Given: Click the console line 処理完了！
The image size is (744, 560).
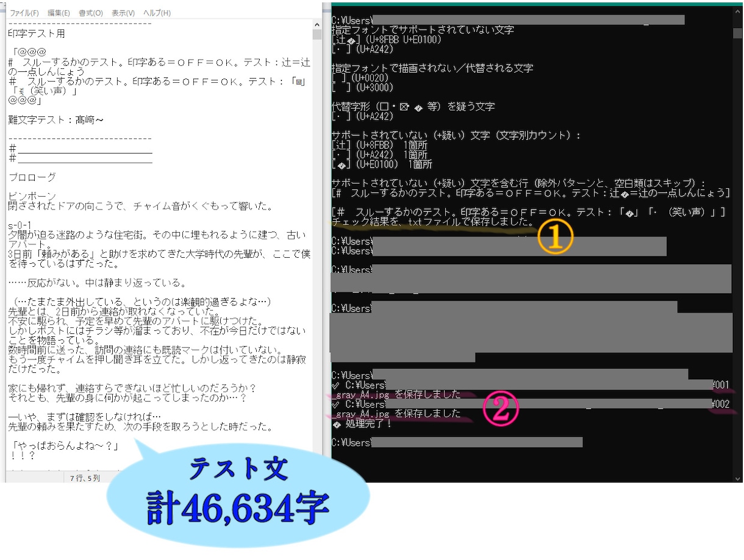Looking at the screenshot, I should coord(362,423).
